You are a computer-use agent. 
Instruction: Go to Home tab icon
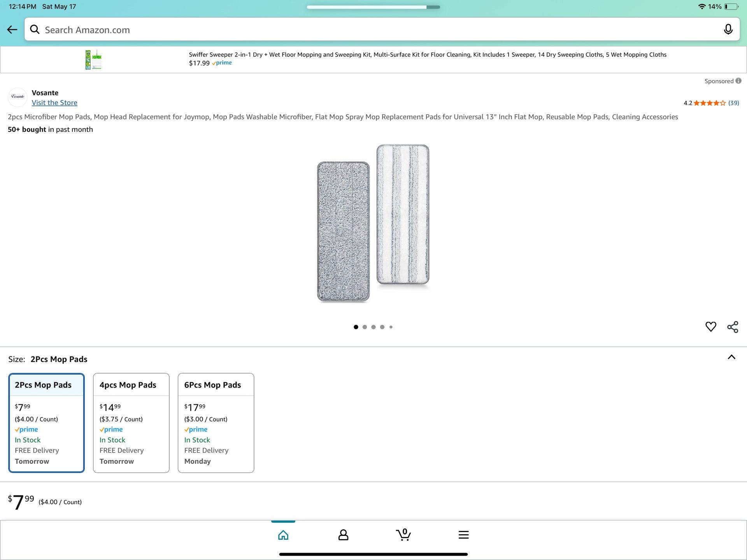coord(283,535)
